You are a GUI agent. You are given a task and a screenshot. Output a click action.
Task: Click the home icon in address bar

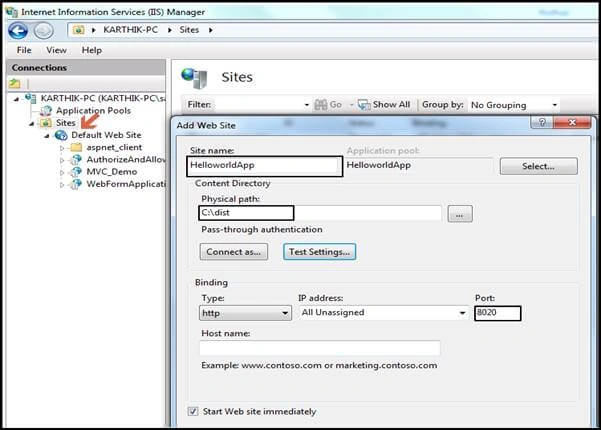tap(79, 30)
